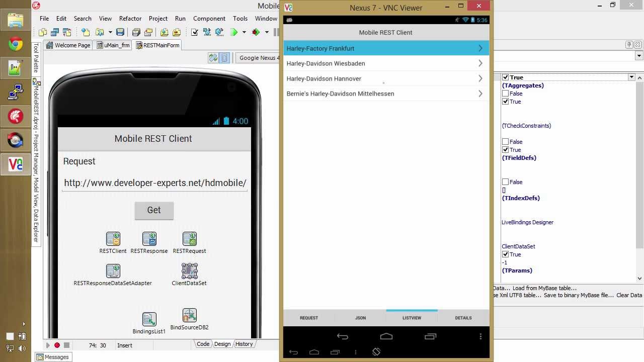Switch to the uMain_frm editor tab
The height and width of the screenshot is (362, 644).
(113, 45)
